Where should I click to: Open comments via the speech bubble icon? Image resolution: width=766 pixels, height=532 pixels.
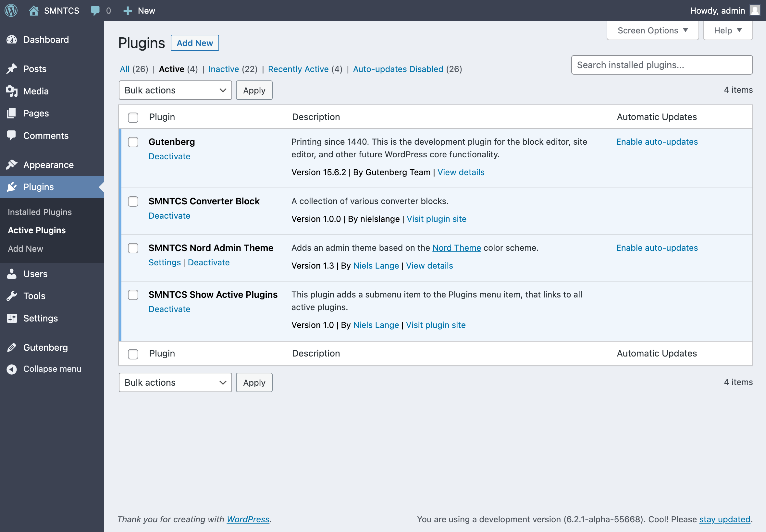[x=96, y=10]
